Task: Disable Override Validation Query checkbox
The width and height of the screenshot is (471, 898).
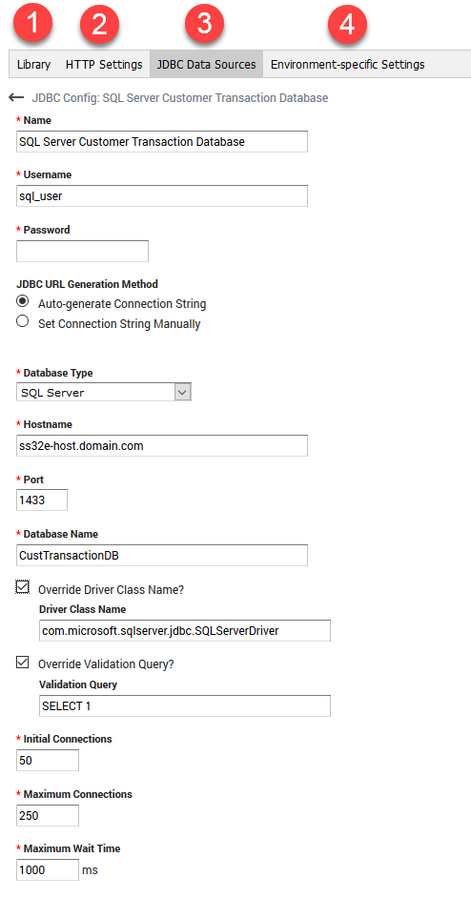Action: 22,663
